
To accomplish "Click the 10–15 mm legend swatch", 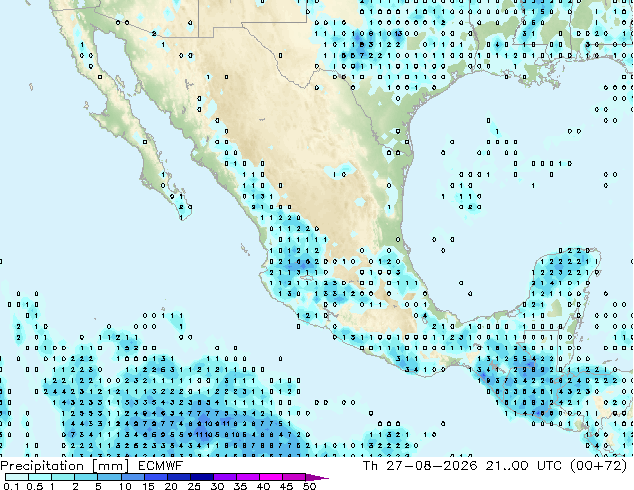I will 132,477.
